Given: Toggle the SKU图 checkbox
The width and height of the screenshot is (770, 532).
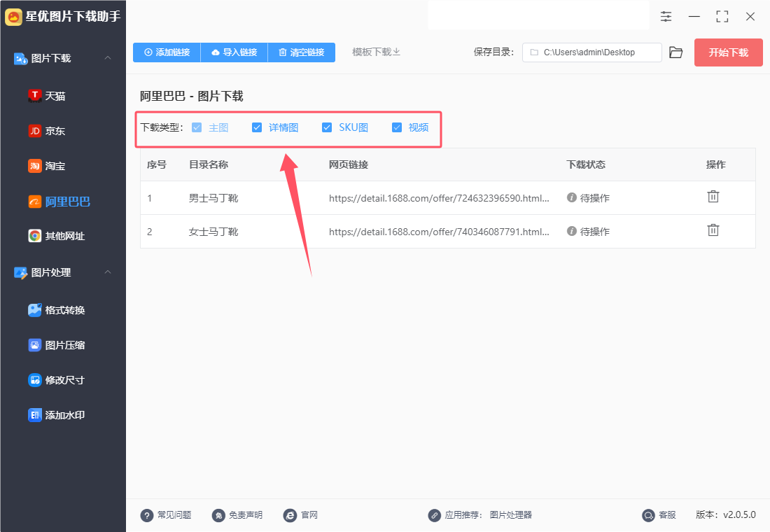Looking at the screenshot, I should click(x=327, y=127).
